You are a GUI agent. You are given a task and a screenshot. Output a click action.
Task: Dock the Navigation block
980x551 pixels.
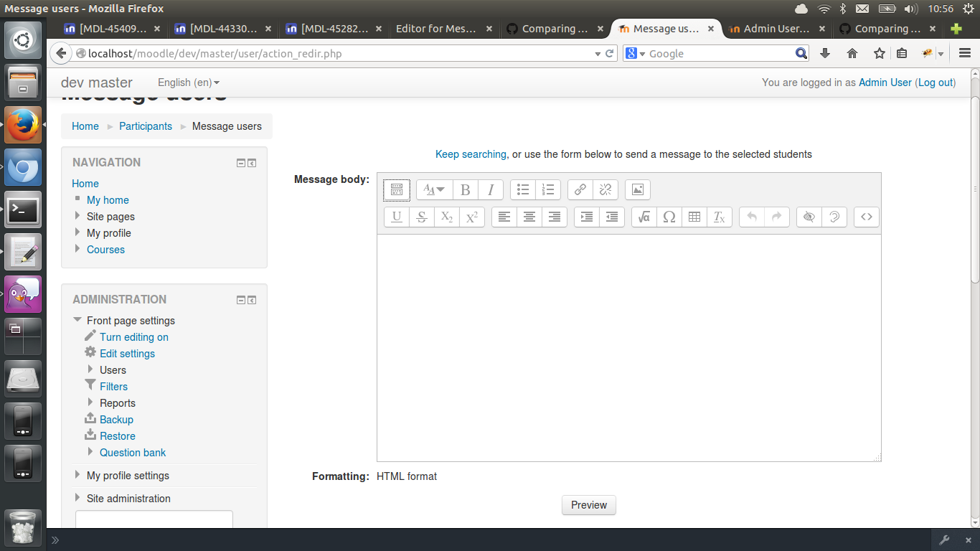(252, 163)
